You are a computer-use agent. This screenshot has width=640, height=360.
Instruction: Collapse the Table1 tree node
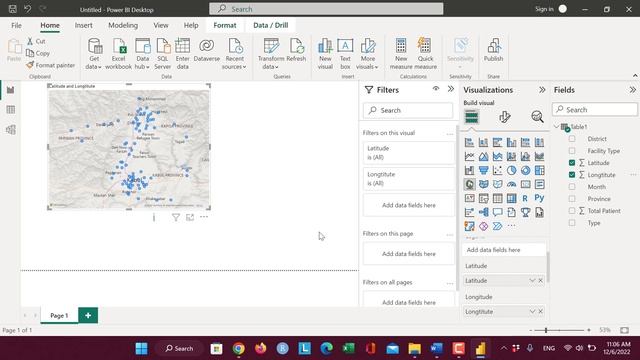pyautogui.click(x=556, y=127)
